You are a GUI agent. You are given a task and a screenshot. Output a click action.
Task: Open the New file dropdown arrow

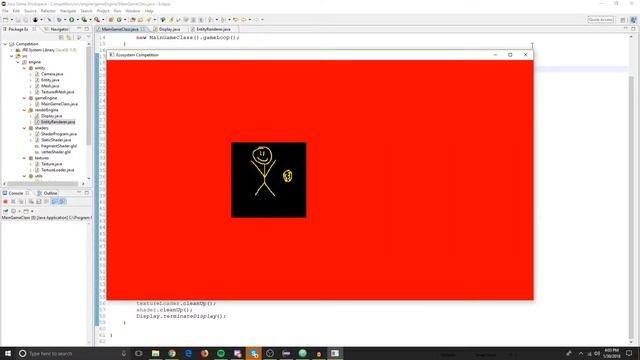[11, 20]
